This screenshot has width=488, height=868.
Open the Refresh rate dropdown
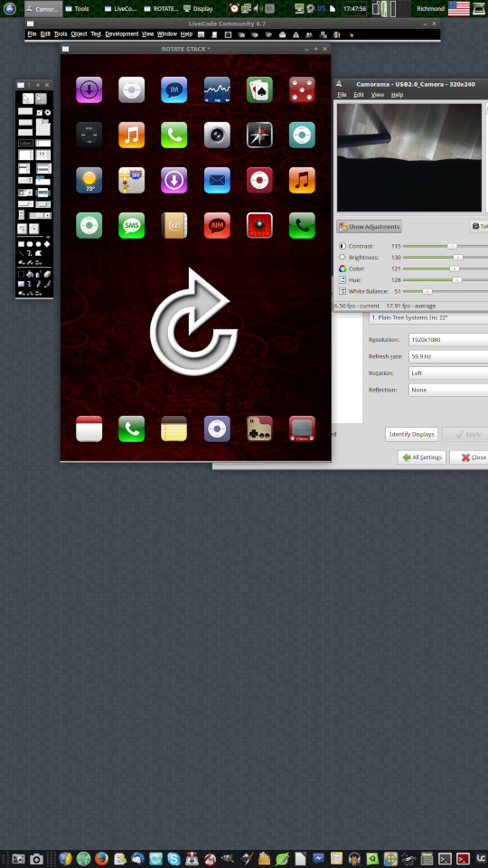point(448,356)
